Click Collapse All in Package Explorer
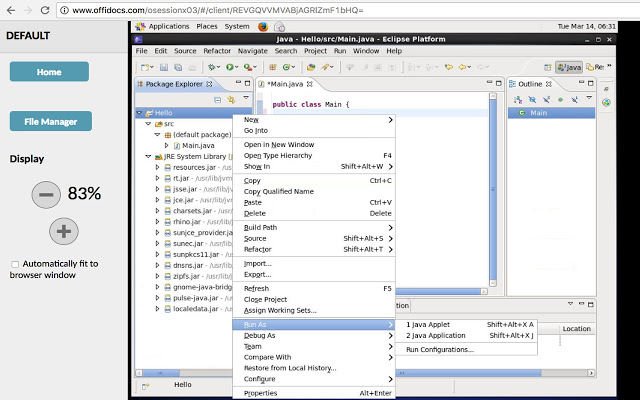Viewport: 640px width, 400px height. pos(218,100)
